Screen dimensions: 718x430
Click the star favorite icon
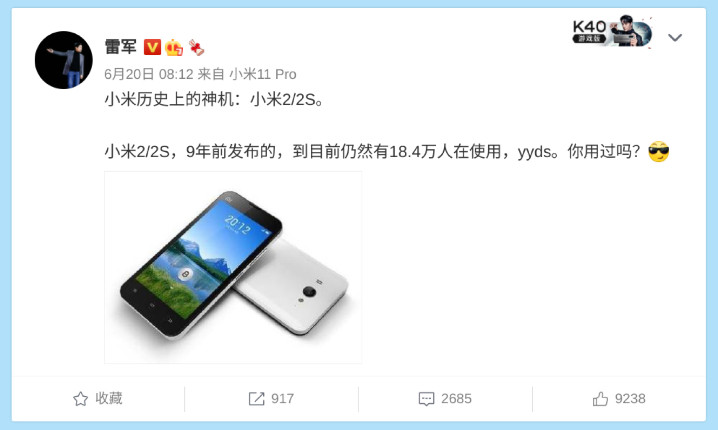pyautogui.click(x=80, y=399)
